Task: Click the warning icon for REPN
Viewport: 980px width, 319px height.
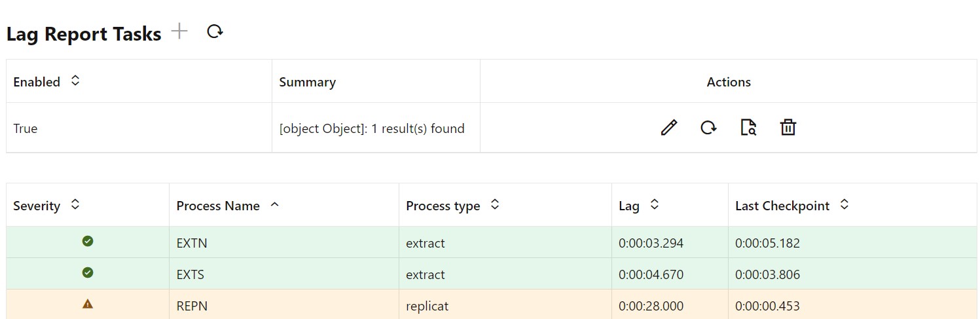Action: (88, 304)
